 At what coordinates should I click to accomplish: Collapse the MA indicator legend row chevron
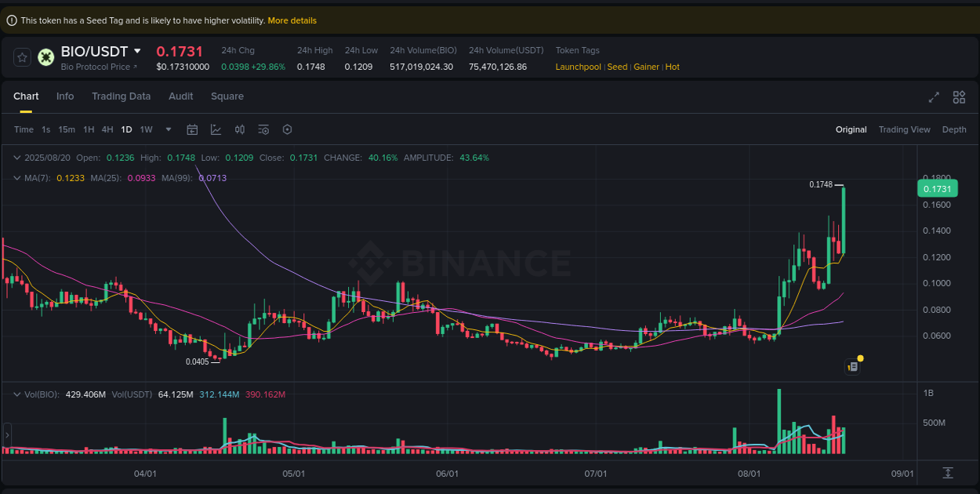pyautogui.click(x=16, y=178)
